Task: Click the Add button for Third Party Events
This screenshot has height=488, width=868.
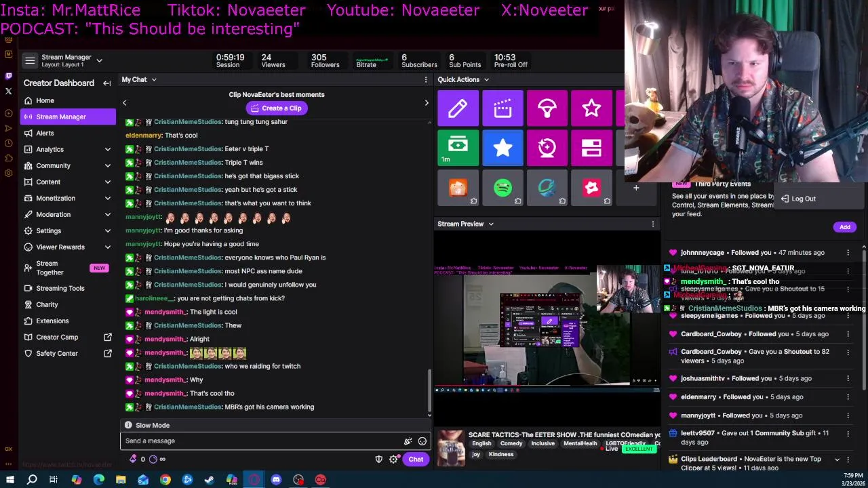Action: (844, 227)
